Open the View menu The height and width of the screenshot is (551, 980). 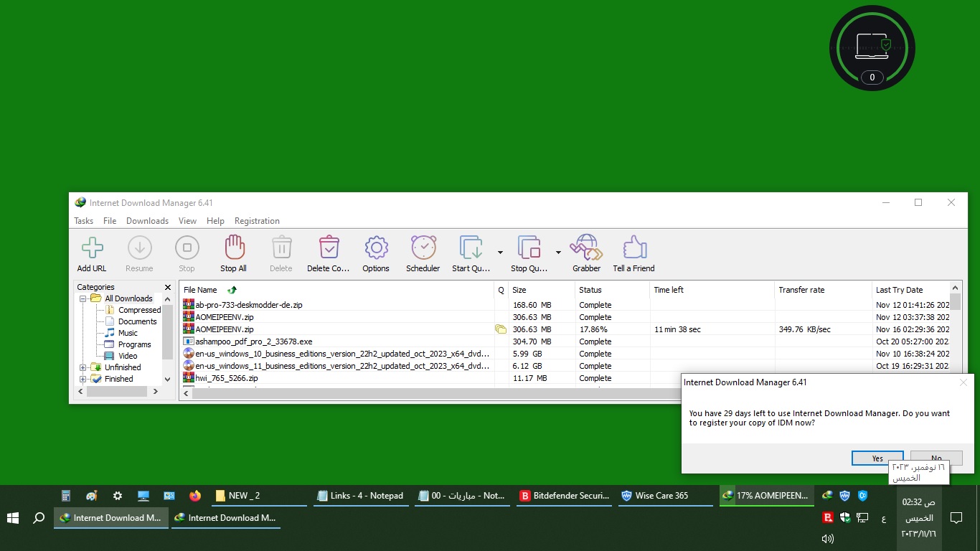[187, 221]
